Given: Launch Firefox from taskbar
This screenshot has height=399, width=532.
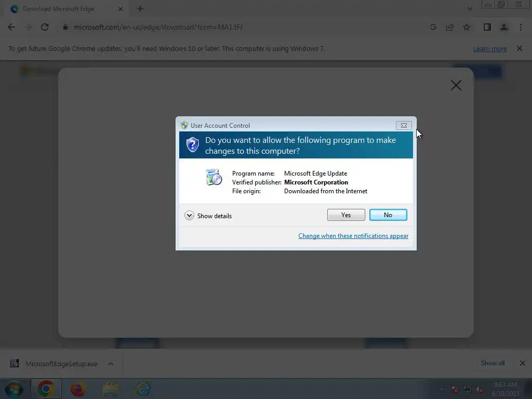Looking at the screenshot, I should coord(78,389).
